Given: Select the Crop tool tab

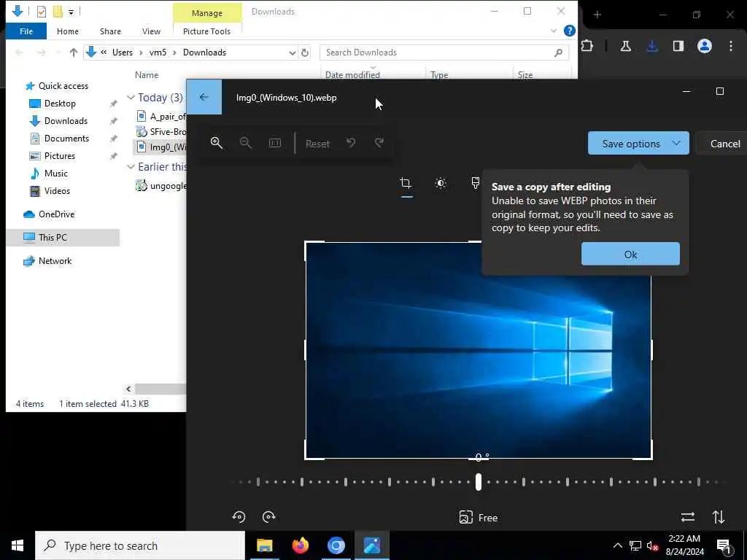Looking at the screenshot, I should pyautogui.click(x=406, y=183).
